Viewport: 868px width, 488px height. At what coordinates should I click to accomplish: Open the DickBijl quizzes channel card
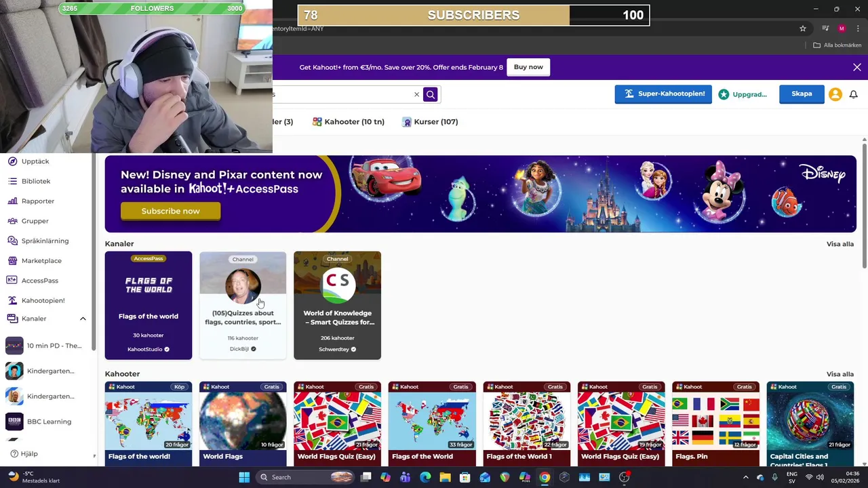pyautogui.click(x=243, y=306)
